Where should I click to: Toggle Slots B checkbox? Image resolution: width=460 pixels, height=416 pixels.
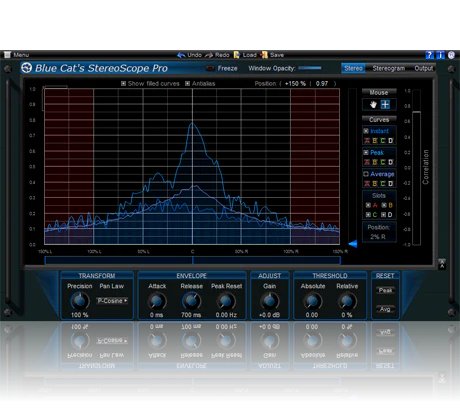point(384,205)
